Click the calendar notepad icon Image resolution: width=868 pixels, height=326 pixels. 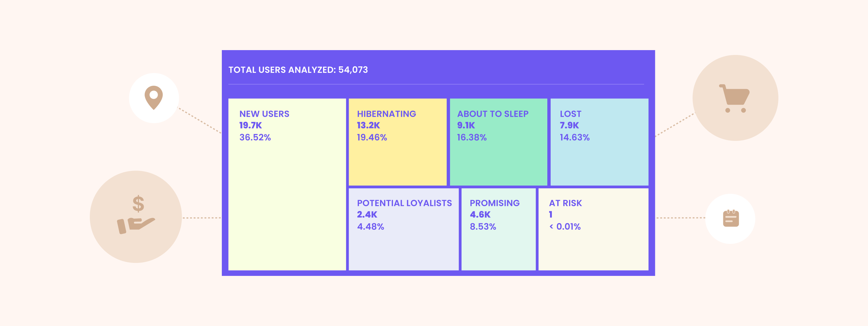coord(731,218)
